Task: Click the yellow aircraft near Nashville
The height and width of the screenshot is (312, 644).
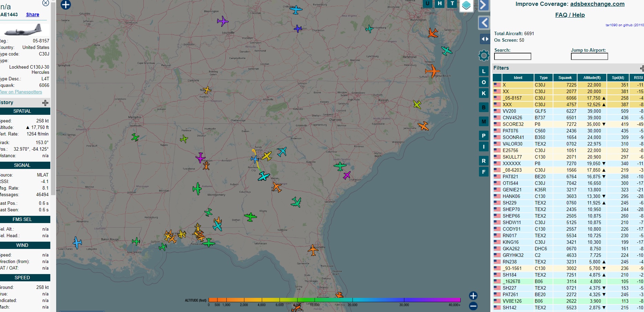Action: tap(207, 90)
